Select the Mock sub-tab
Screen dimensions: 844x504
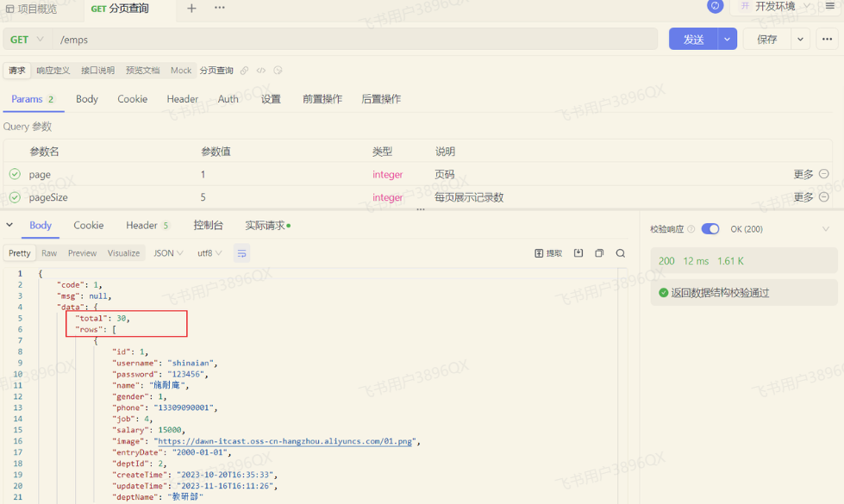coord(181,71)
